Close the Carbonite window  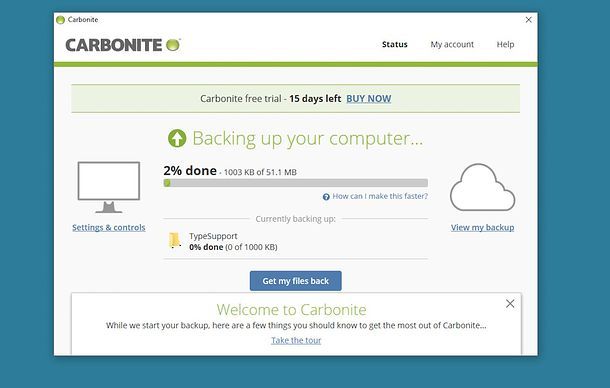528,20
